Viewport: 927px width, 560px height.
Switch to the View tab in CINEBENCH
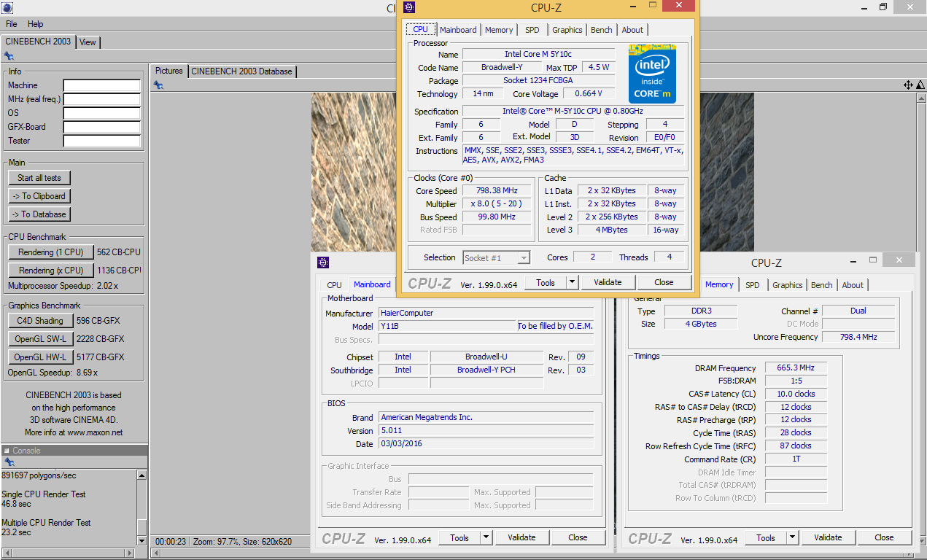point(88,42)
